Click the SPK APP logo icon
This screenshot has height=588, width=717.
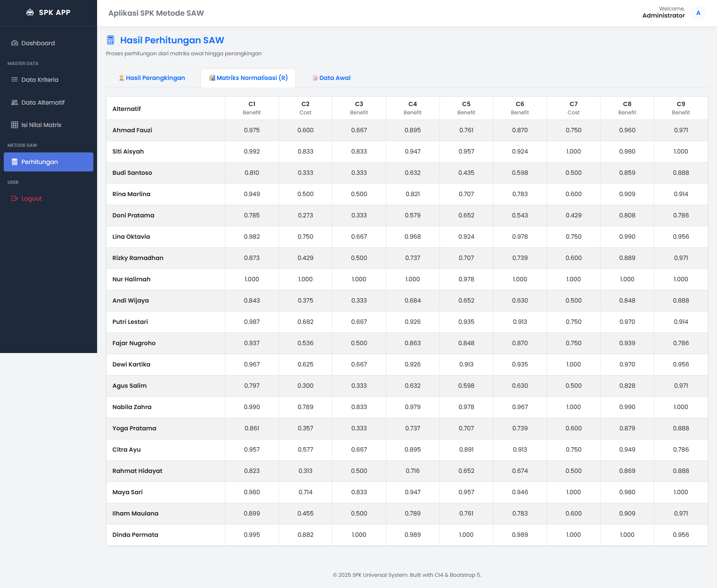30,12
